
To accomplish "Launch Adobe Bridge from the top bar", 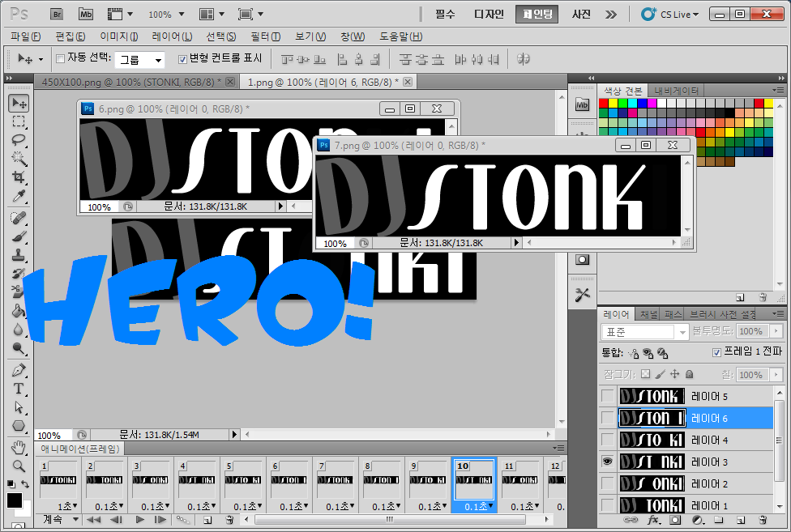I will (x=57, y=14).
